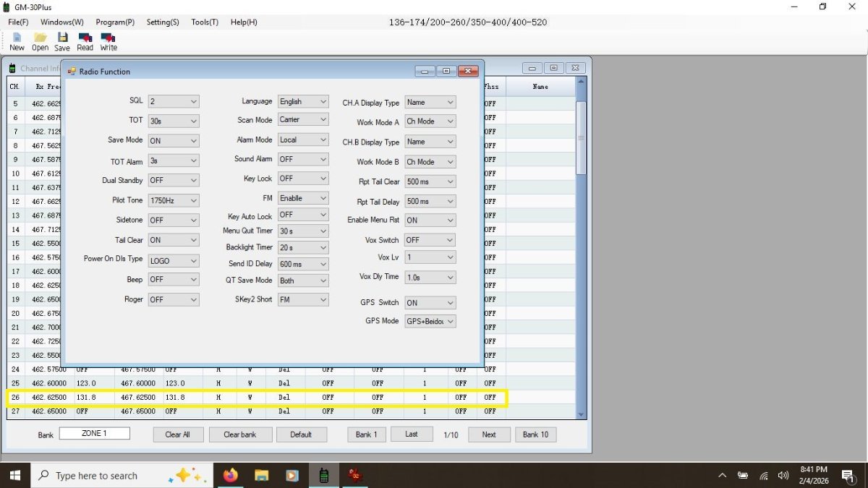The width and height of the screenshot is (868, 488).
Task: Expand the SQL squelch level dropdown
Action: click(x=174, y=101)
